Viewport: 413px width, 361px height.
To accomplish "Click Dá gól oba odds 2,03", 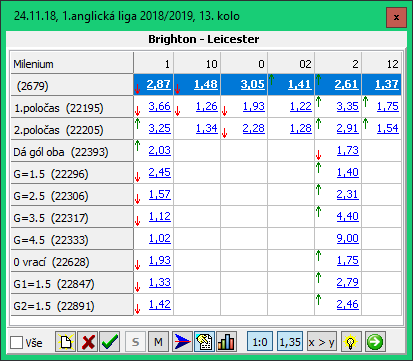I will tap(160, 150).
